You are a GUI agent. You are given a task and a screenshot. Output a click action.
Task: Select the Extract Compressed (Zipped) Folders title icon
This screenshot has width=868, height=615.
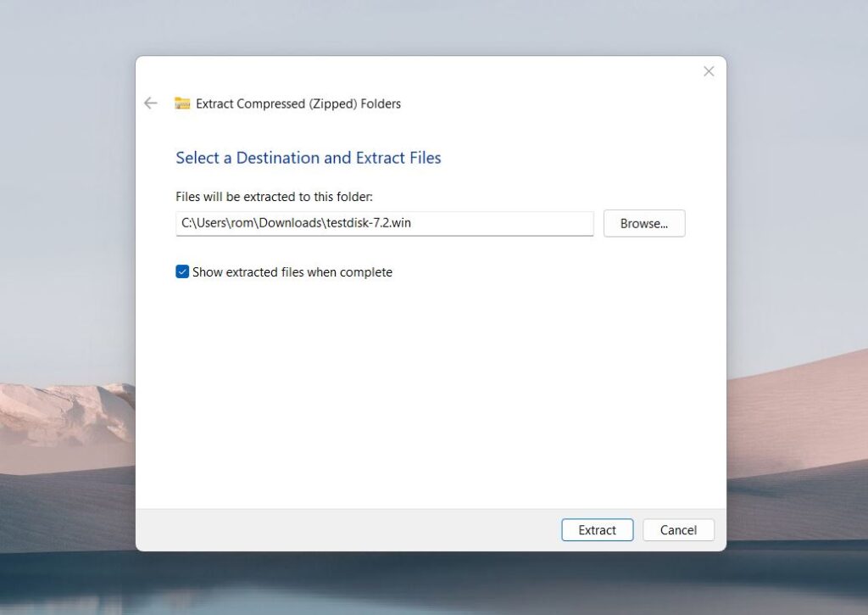click(181, 103)
